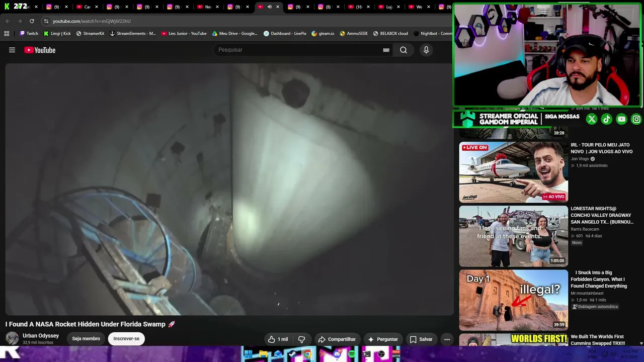The image size is (644, 362).
Task: Open the Jon Vlogs channel link
Action: 580,159
